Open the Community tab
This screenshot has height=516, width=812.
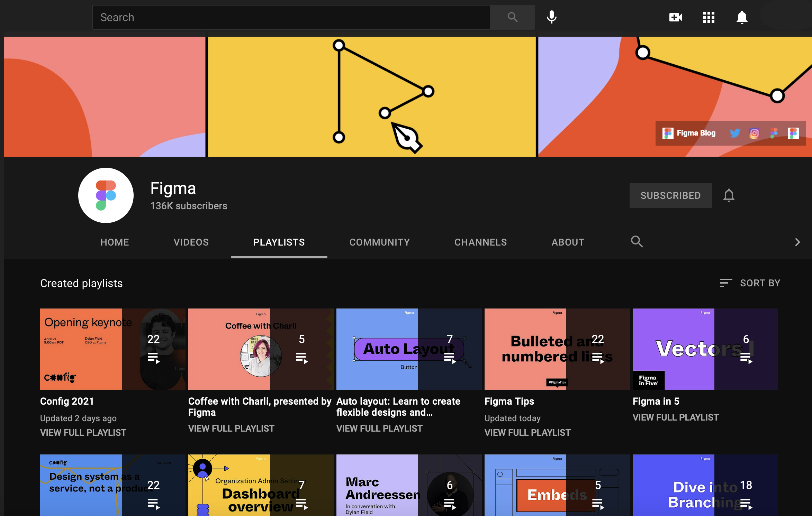pyautogui.click(x=380, y=242)
